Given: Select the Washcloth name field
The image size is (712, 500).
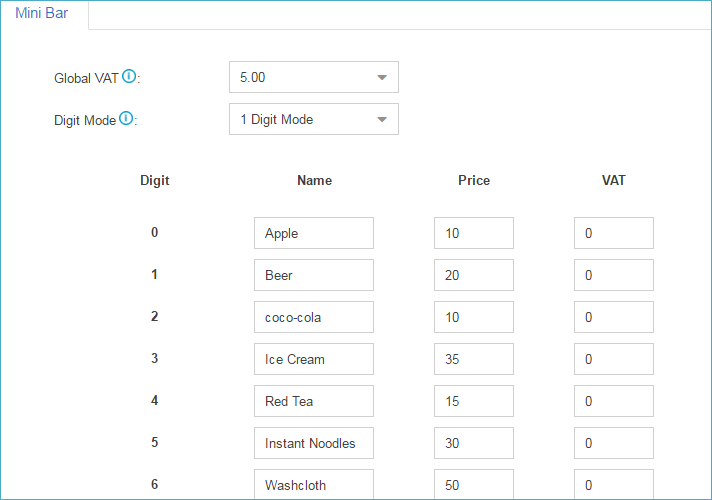Looking at the screenshot, I should pyautogui.click(x=313, y=484).
